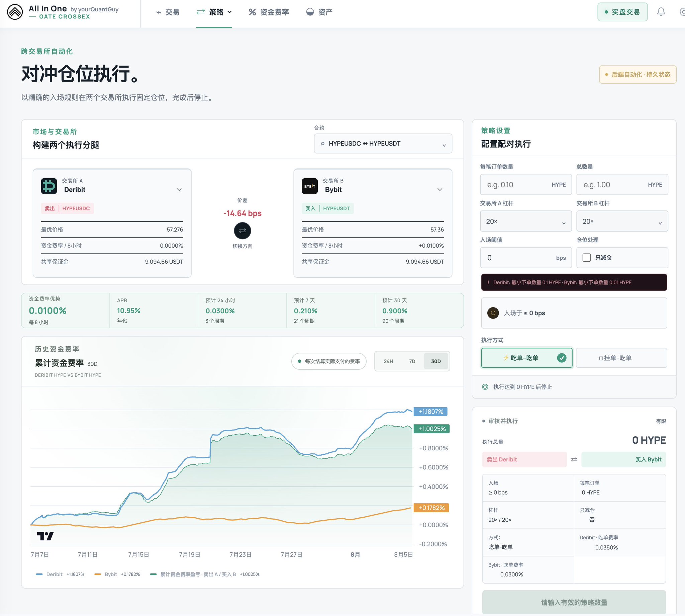Click the candlestick icon in the 交易 menu item
Image resolution: width=685 pixels, height=616 pixels.
point(158,12)
